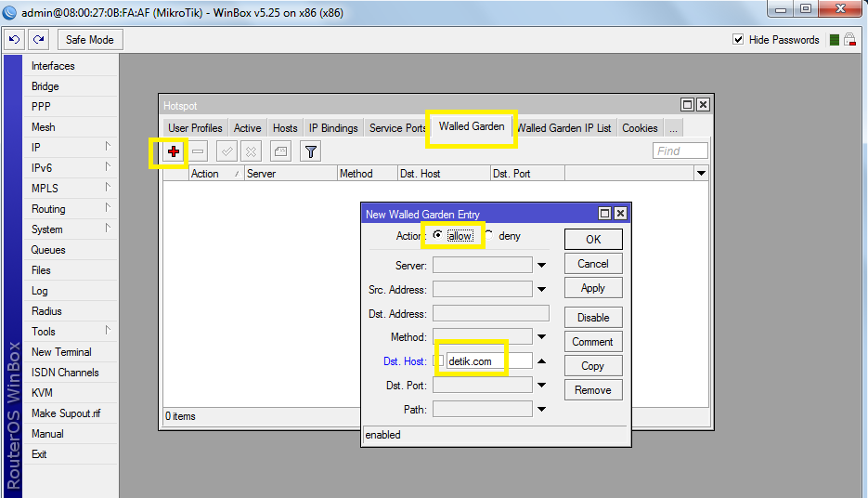This screenshot has width=868, height=498.
Task: Toggle Hide Passwords checkbox
Action: coord(738,39)
